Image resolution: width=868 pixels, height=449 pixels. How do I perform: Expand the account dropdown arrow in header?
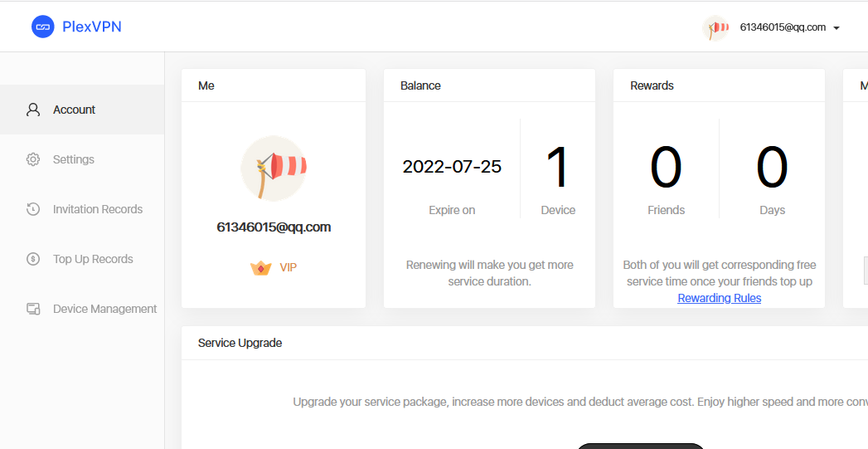[x=836, y=28]
